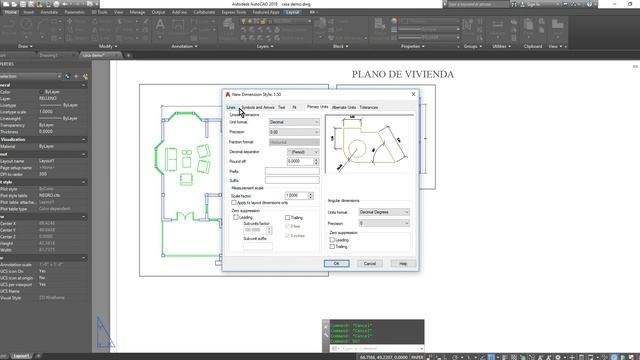
Task: Collapse the General section in Properties palette
Action: [84, 85]
